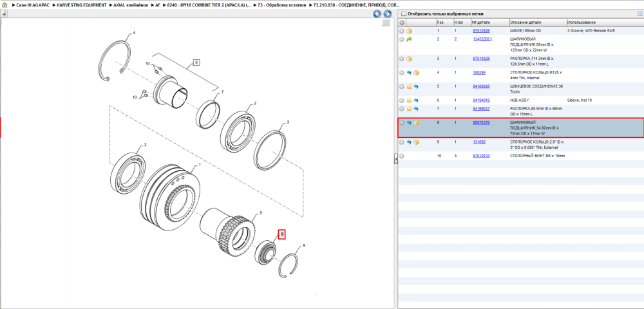Add part 87019103 using its plus icon
The image size is (644, 309).
(x=402, y=156)
